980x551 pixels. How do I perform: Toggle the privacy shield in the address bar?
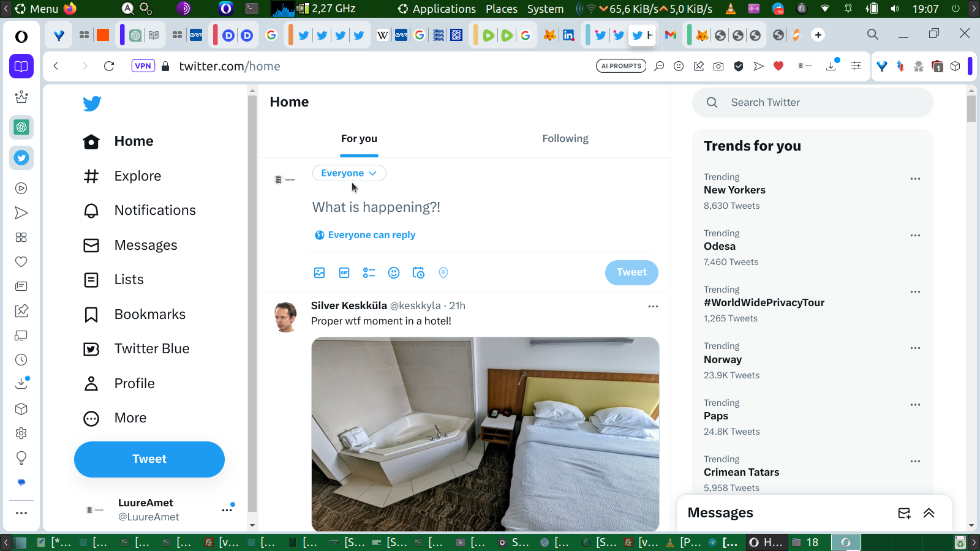point(739,66)
